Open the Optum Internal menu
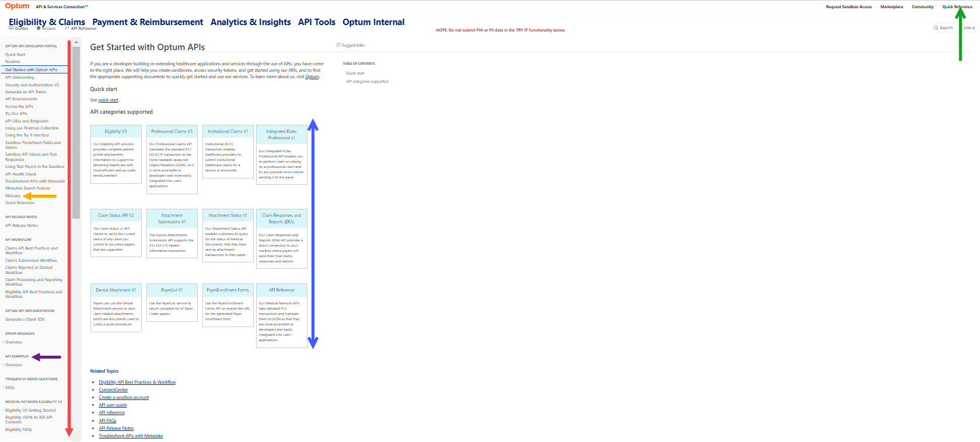Image resolution: width=980 pixels, height=442 pixels. point(373,22)
